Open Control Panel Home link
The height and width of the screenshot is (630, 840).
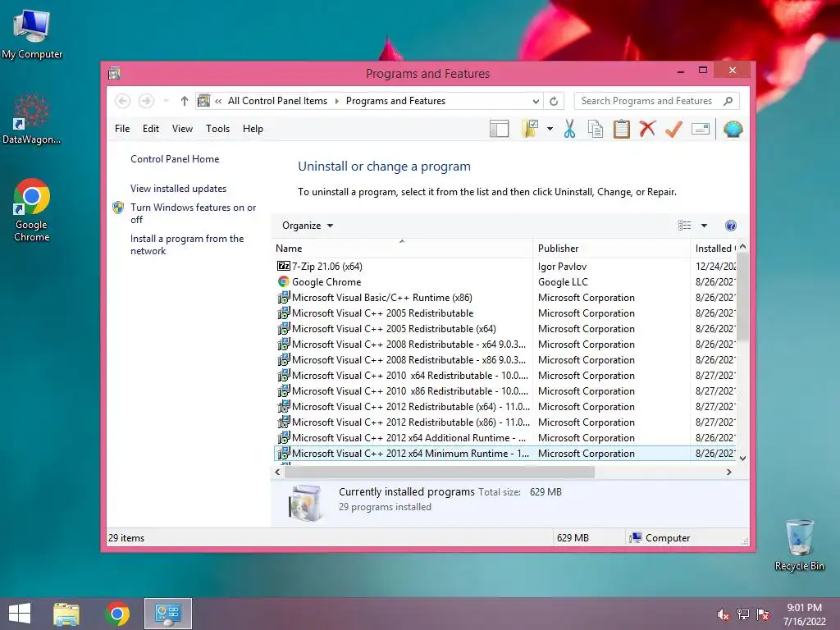tap(175, 159)
